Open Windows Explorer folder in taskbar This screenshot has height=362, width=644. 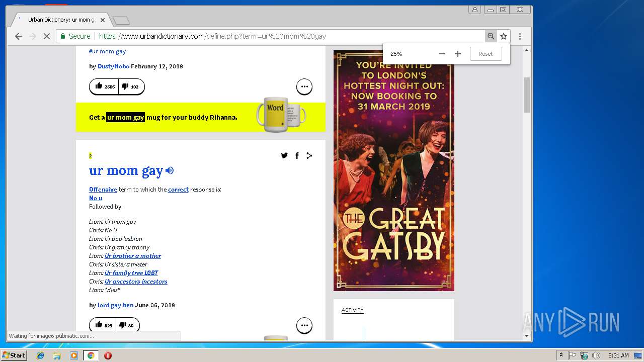pos(57,355)
